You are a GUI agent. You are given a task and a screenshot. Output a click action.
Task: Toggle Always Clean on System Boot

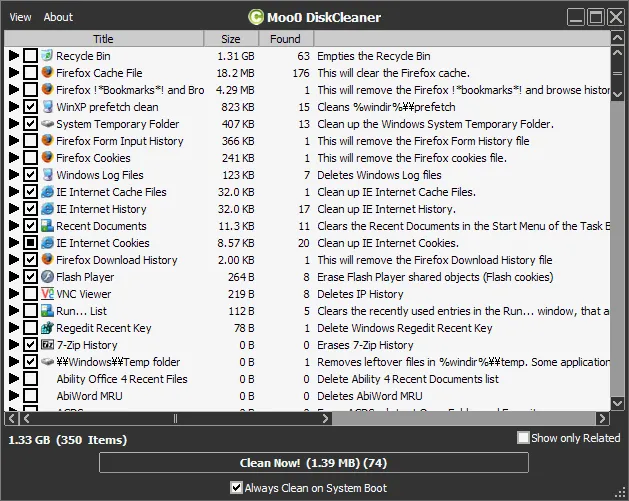(x=236, y=488)
